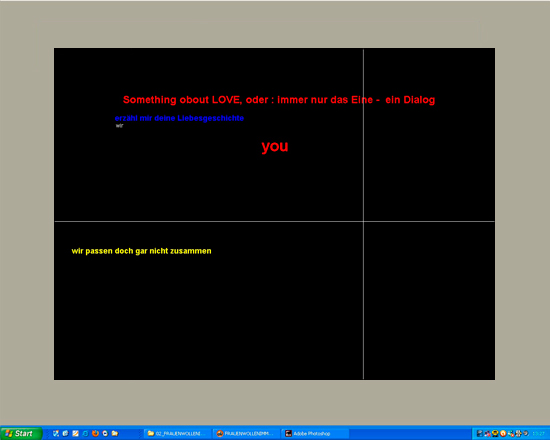Switch to the Adobe Photoshop taskbar button
Screen dimensions: 550x440
tap(315, 434)
